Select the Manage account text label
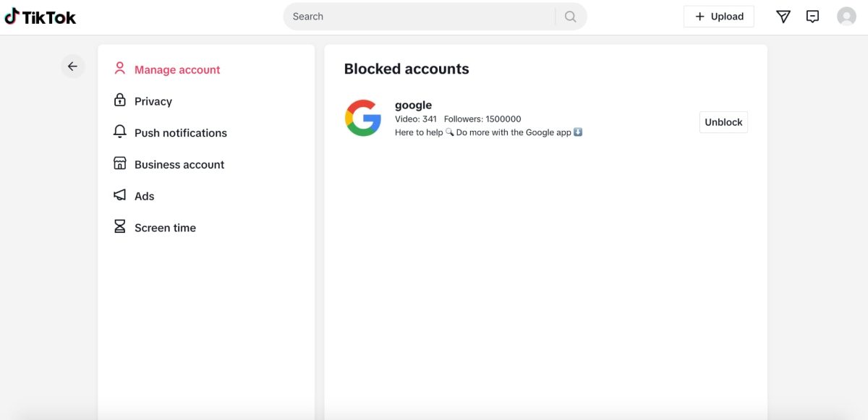 (177, 70)
